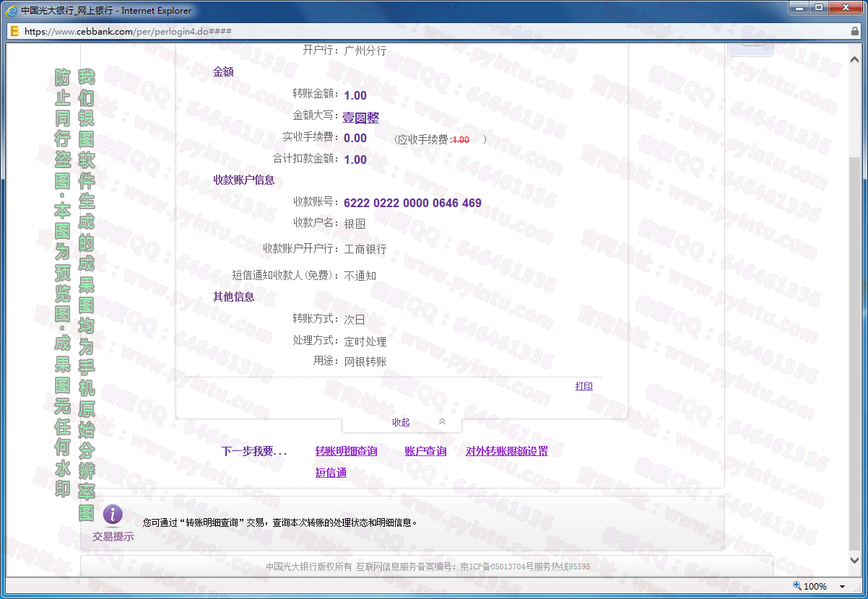The image size is (868, 599).
Task: Open the 转账明细查询 link
Action: click(x=346, y=451)
